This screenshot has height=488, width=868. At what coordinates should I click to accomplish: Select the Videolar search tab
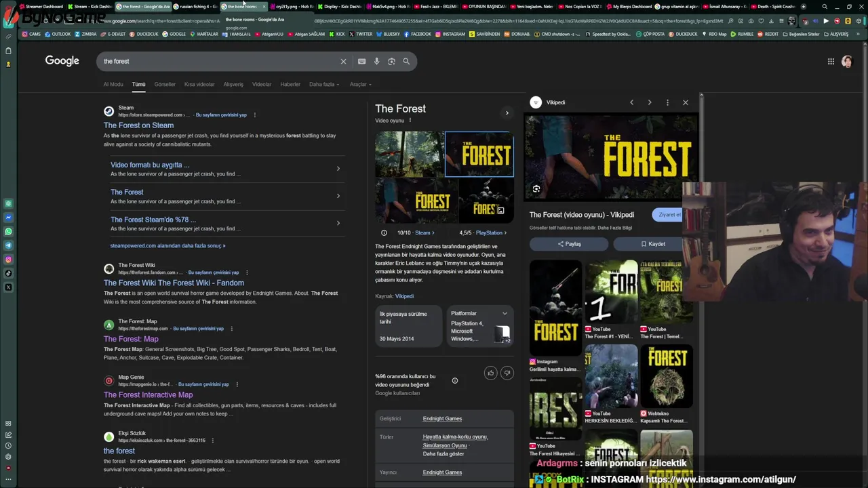(262, 85)
